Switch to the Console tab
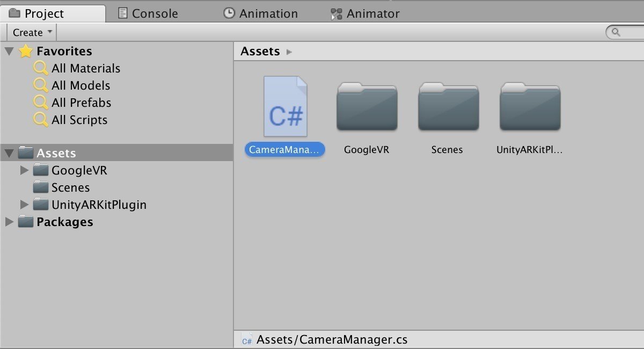Viewport: 644px width, 349px height. coord(148,13)
